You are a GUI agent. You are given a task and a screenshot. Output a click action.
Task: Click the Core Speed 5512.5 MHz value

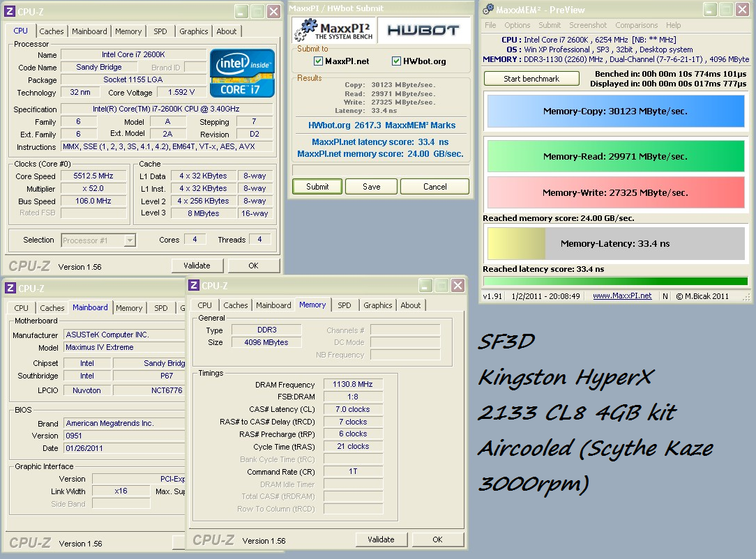[93, 176]
